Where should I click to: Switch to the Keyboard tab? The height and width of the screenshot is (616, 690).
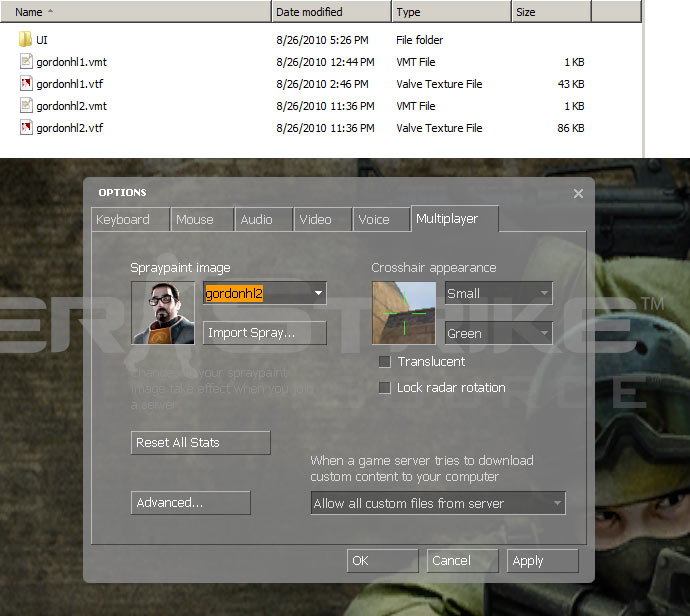point(122,220)
